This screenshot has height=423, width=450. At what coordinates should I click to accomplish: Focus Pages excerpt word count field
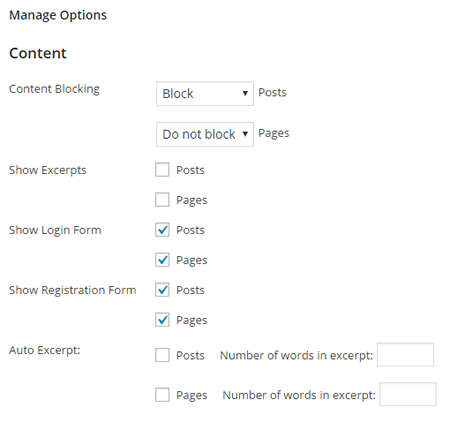(408, 394)
